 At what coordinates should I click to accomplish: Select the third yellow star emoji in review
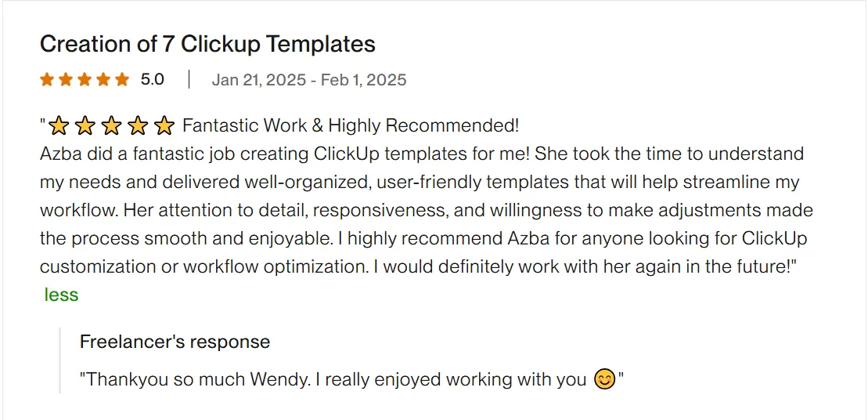[111, 125]
